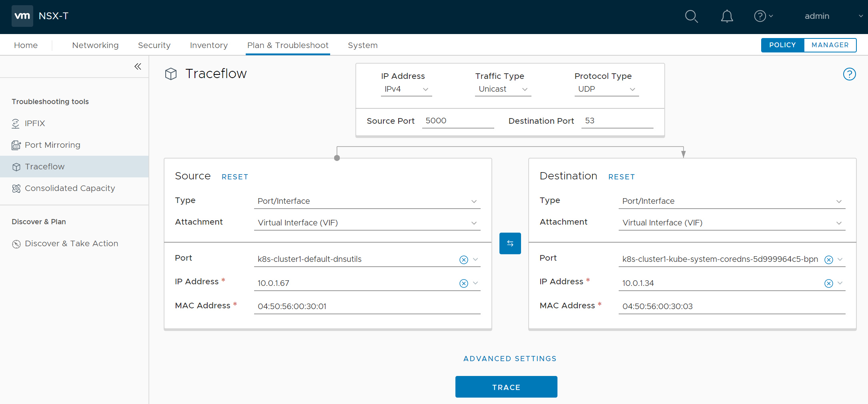This screenshot has height=404, width=868.
Task: Open ADVANCED SETTINGS
Action: [510, 359]
